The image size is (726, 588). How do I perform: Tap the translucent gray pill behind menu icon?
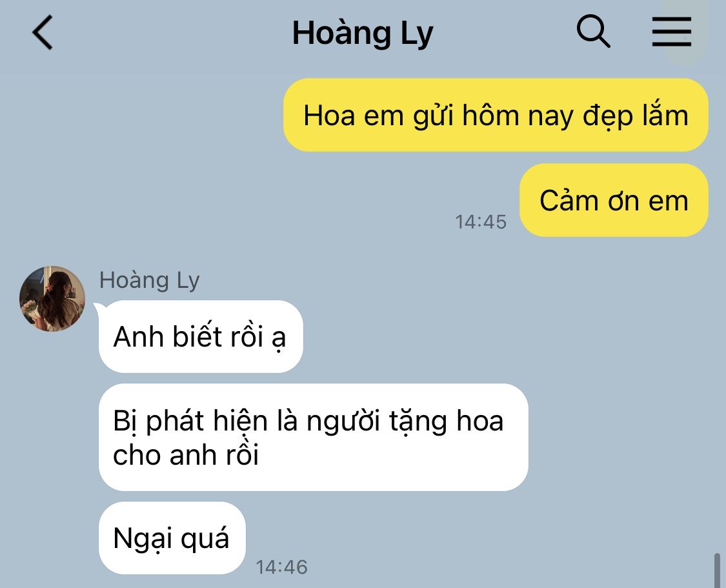point(684,32)
